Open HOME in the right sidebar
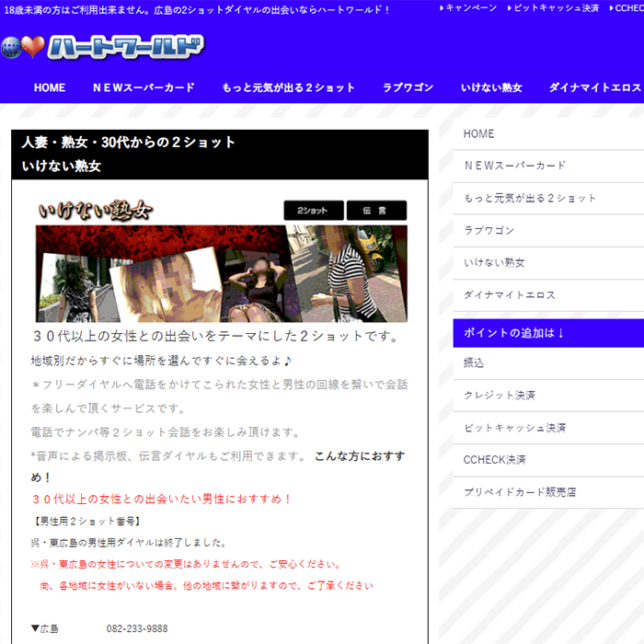Image resolution: width=644 pixels, height=644 pixels. tap(548, 134)
